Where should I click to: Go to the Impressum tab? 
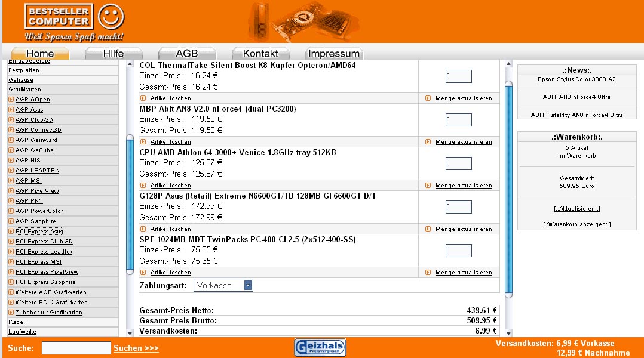pos(333,53)
